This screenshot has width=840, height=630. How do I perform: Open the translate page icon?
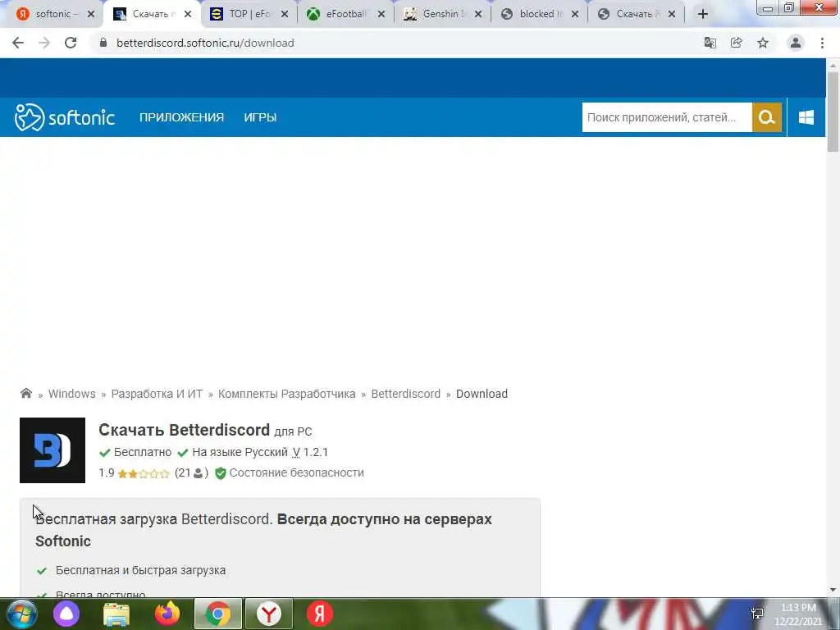[x=710, y=43]
